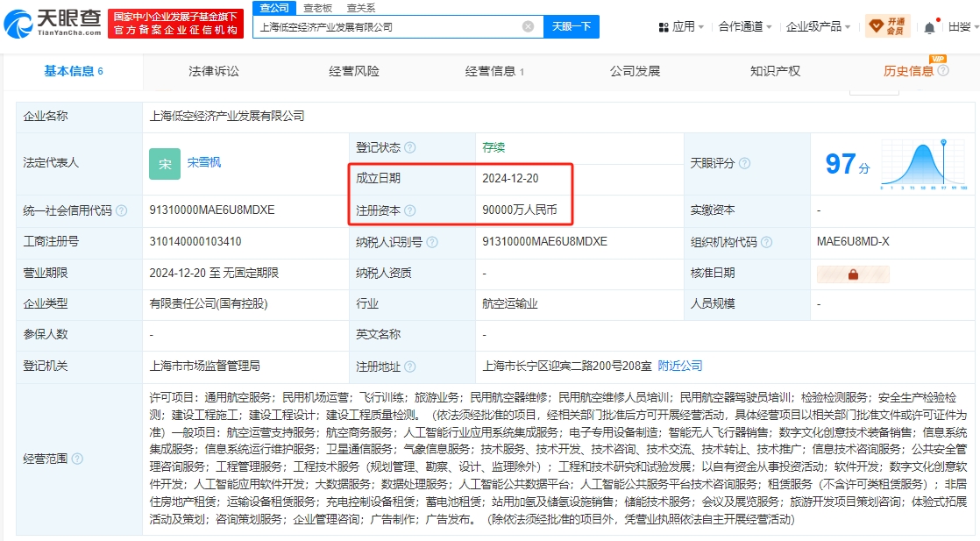The height and width of the screenshot is (541, 980).
Task: Show help for 登记状态
Action: (x=410, y=147)
